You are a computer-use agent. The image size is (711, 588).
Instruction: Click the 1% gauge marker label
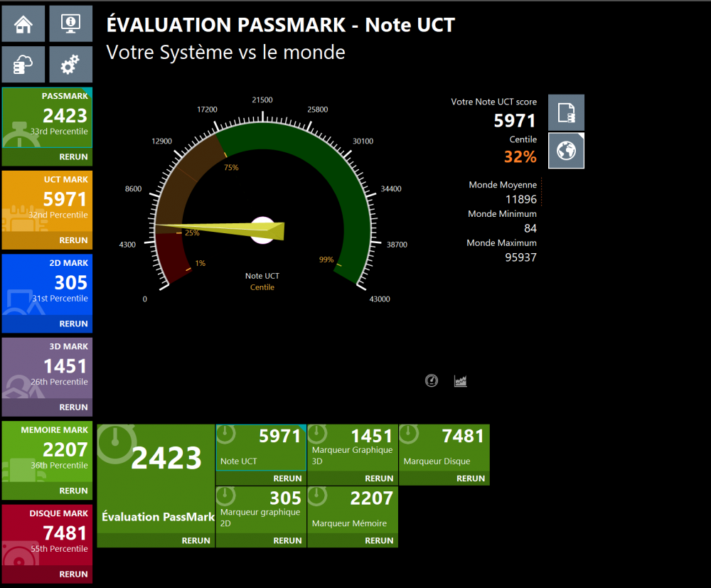click(x=201, y=263)
